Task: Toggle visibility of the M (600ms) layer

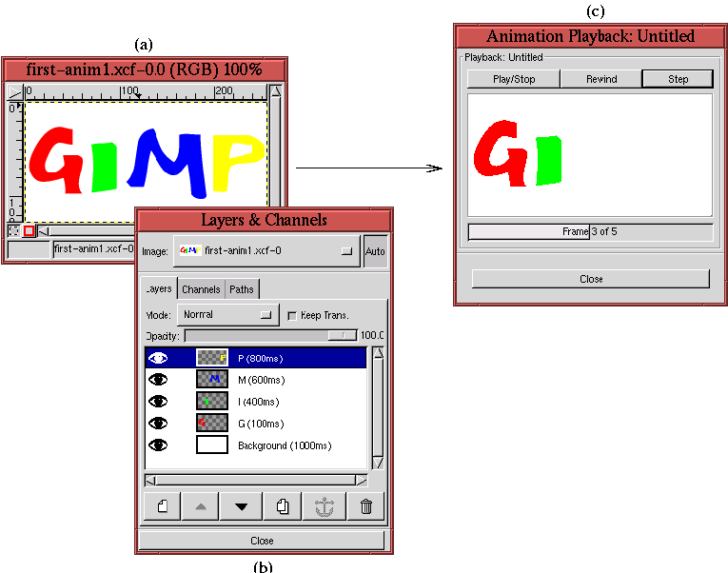Action: (x=158, y=380)
